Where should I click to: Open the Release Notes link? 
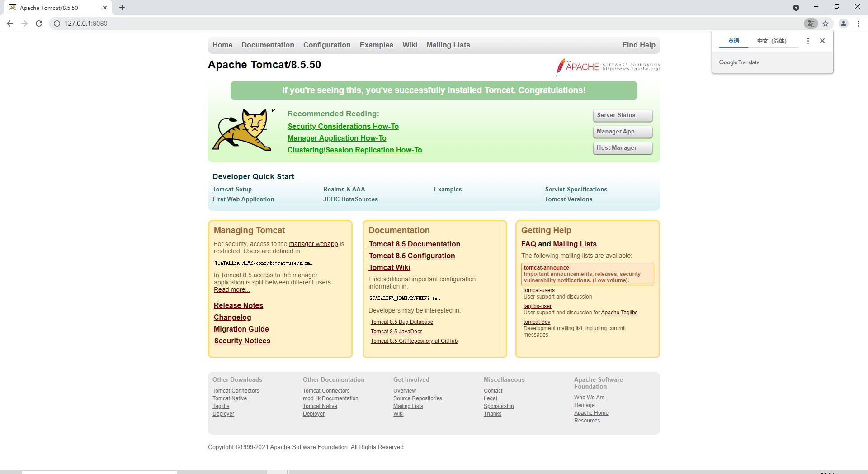point(238,306)
